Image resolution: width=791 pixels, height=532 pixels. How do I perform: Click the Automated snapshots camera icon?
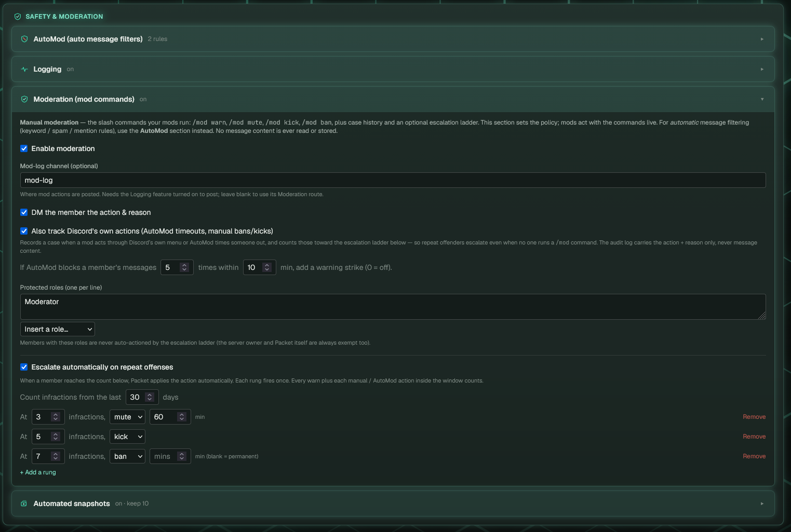point(24,503)
